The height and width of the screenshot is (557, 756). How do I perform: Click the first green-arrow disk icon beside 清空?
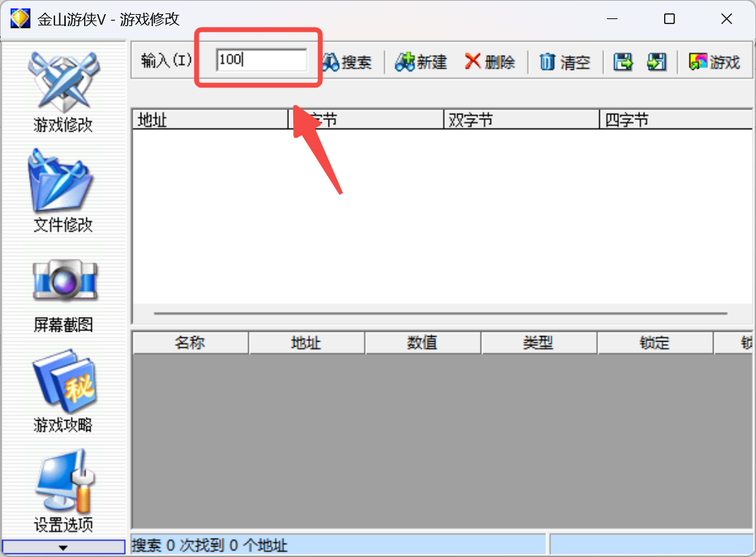click(623, 62)
